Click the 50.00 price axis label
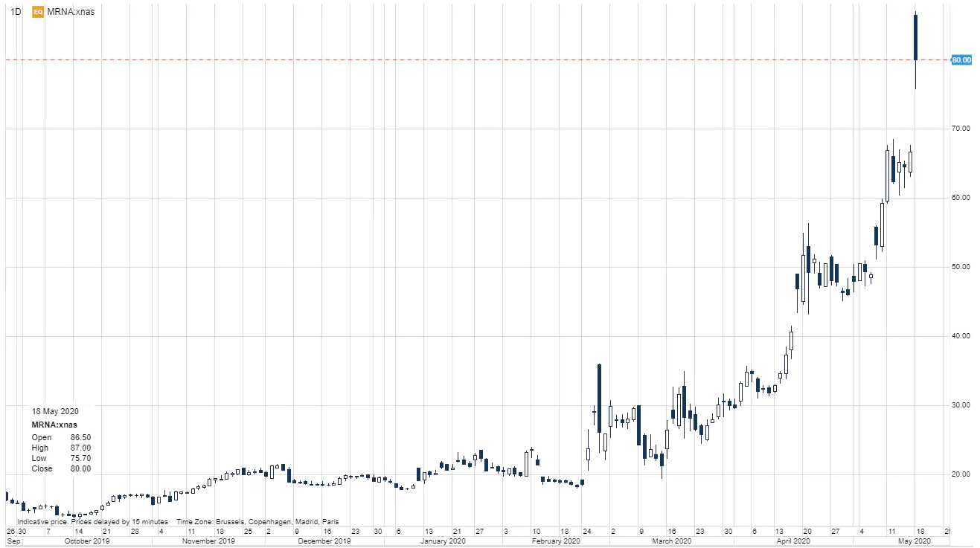980x548 pixels. (x=961, y=267)
